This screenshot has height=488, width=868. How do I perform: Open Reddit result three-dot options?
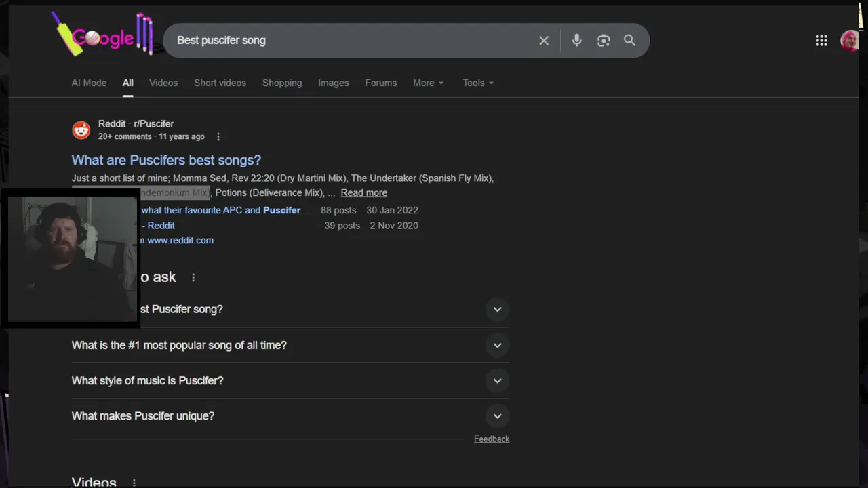pyautogui.click(x=218, y=137)
